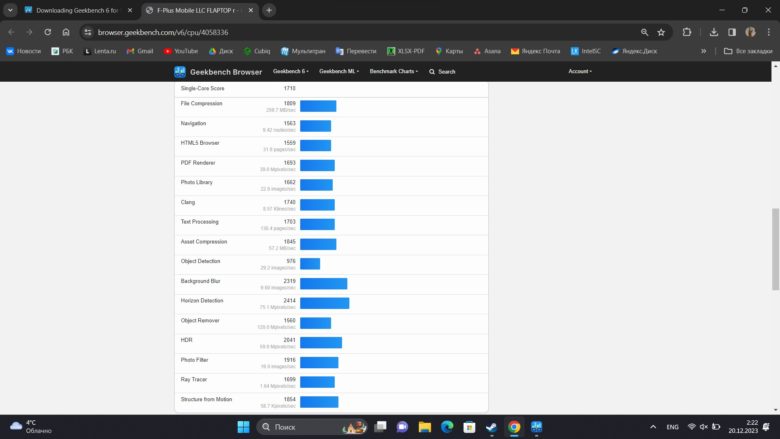Select the F-Plus Mobile LLC FLAPTOP tab
The width and height of the screenshot is (780, 439).
199,10
